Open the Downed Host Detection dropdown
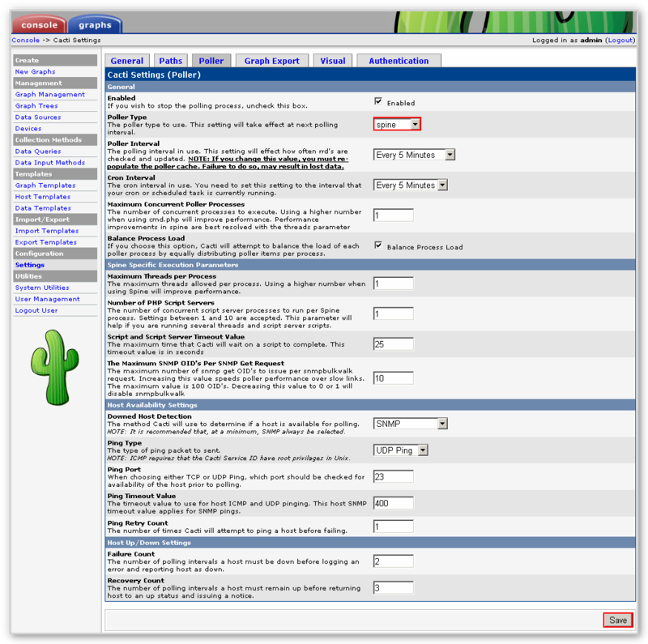The width and height of the screenshot is (648, 644). point(411,424)
